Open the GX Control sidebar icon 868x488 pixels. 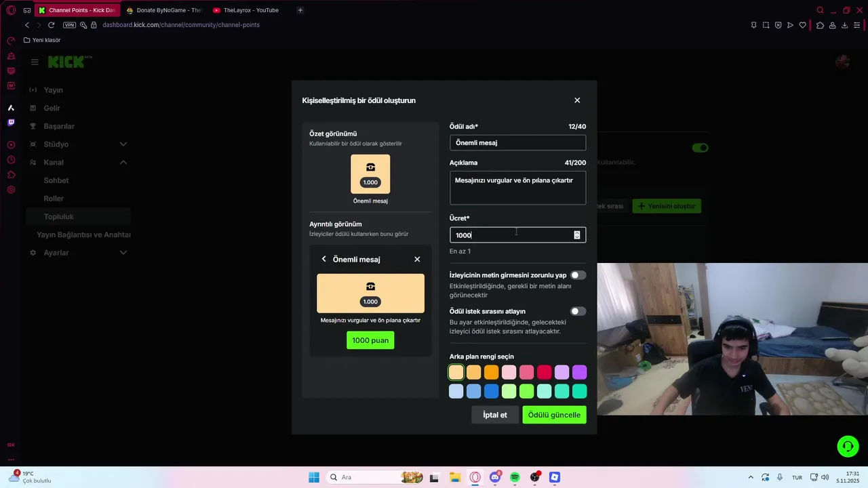11,41
